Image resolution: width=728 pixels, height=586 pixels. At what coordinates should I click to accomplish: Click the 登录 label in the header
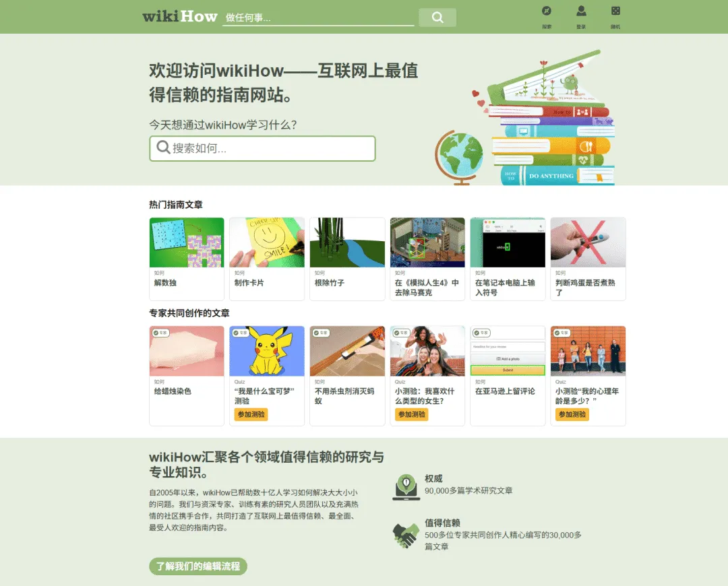tap(581, 26)
